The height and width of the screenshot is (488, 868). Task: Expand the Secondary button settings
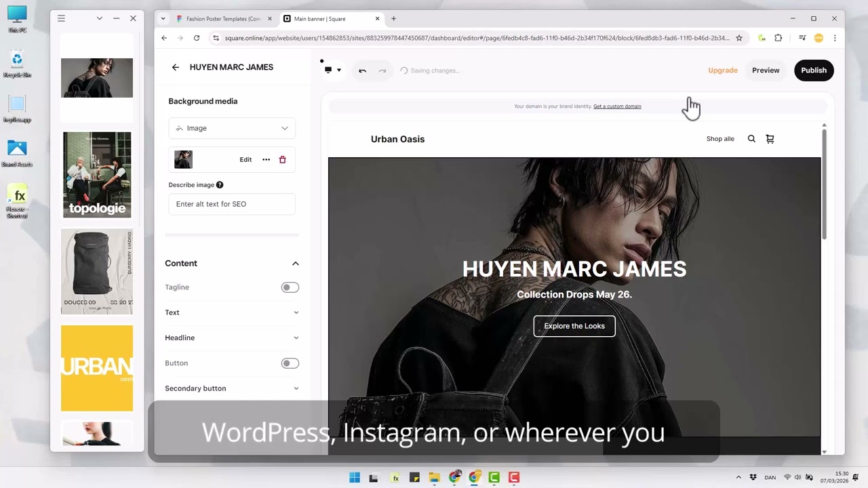[x=232, y=388]
